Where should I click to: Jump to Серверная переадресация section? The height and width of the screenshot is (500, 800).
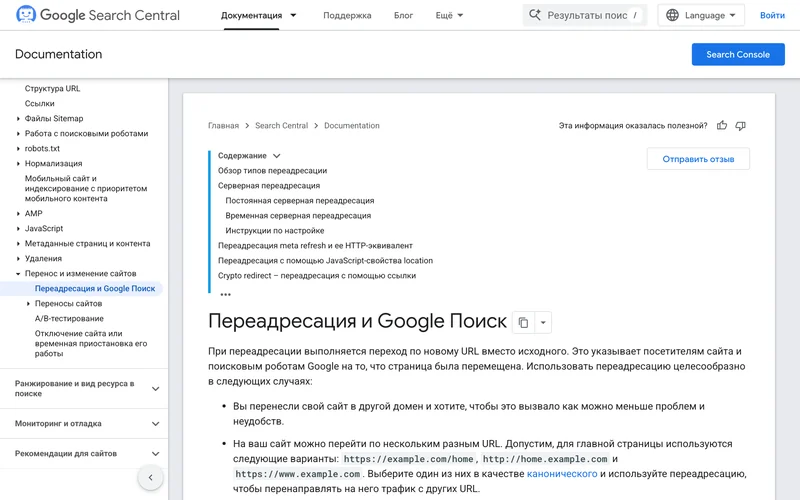(269, 186)
